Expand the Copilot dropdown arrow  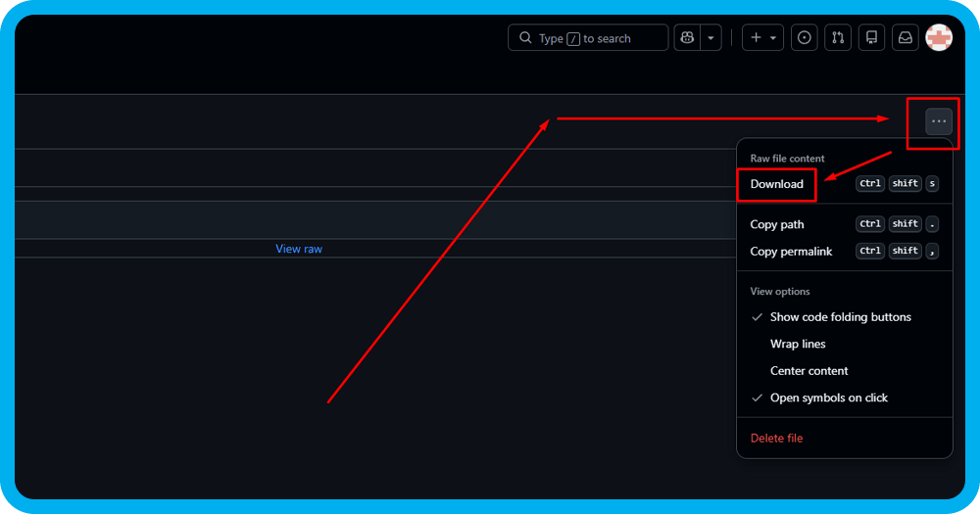[x=711, y=38]
